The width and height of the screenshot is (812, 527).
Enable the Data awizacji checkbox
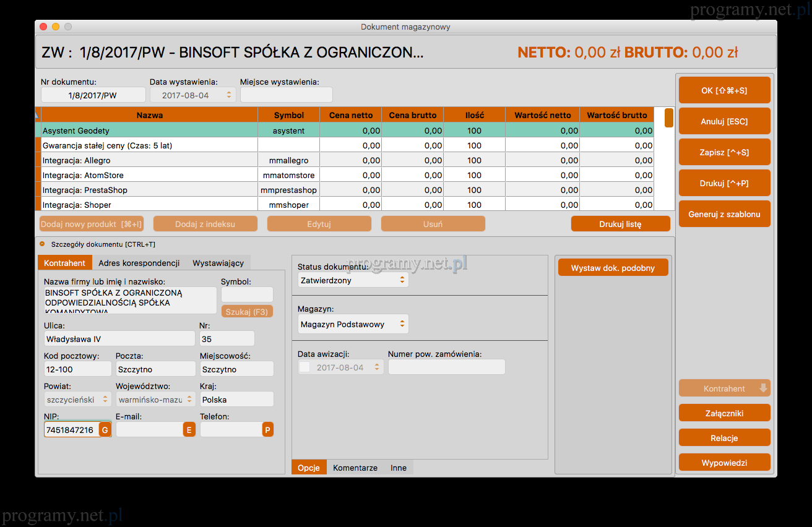pyautogui.click(x=305, y=367)
